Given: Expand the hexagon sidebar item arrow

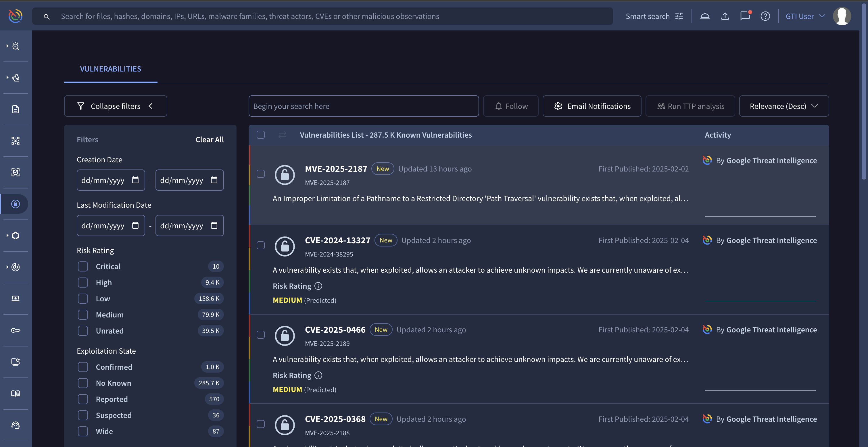Looking at the screenshot, I should [7, 236].
